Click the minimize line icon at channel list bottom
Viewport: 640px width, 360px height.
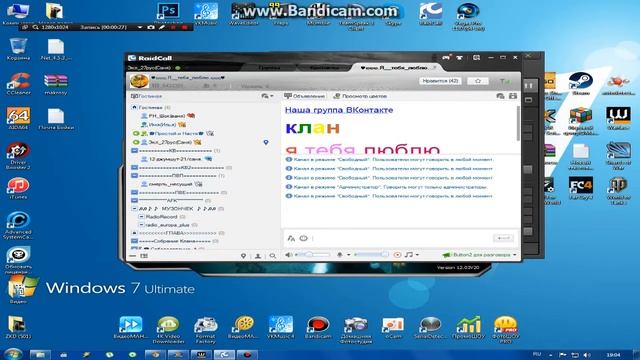(x=133, y=256)
